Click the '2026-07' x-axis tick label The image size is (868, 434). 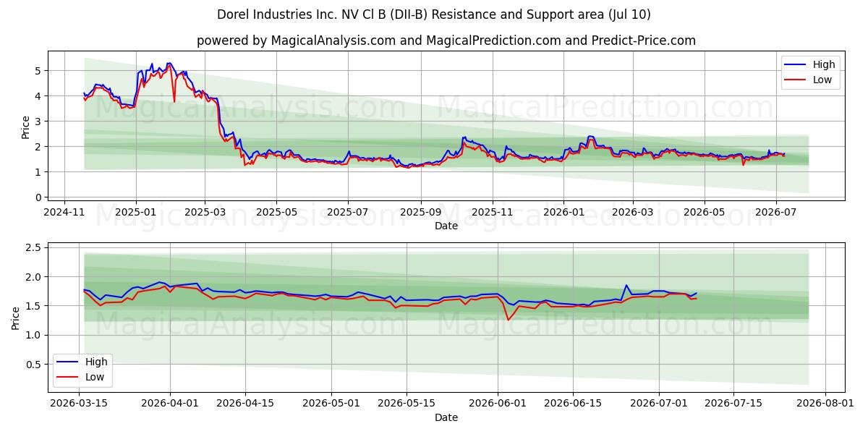point(775,212)
